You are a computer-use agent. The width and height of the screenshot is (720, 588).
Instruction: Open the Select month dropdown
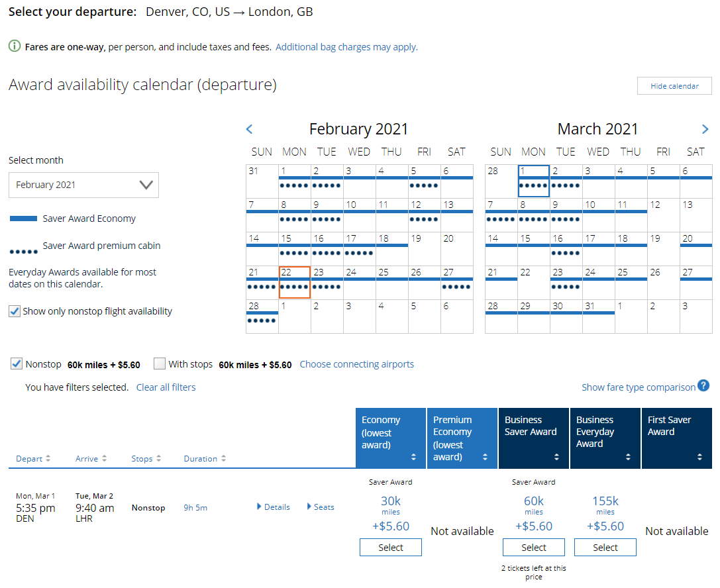[83, 185]
